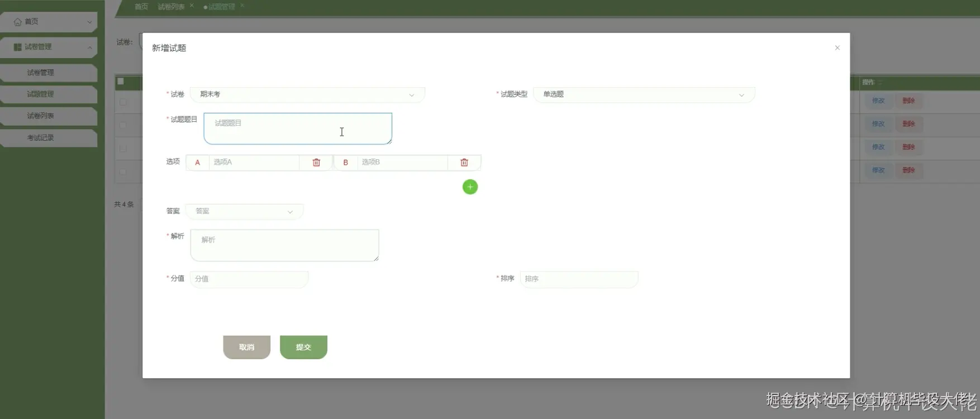Focus the 试题题目 question text area
This screenshot has height=419, width=980.
[x=298, y=128]
